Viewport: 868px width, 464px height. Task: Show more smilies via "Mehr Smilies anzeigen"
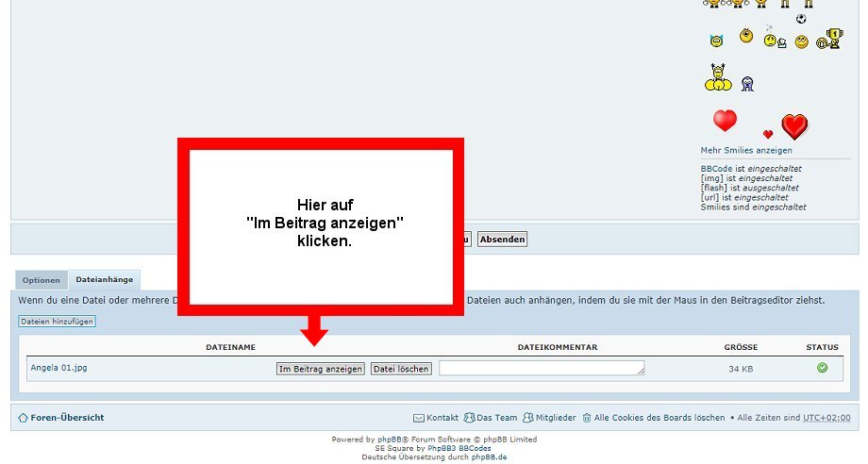(x=746, y=150)
